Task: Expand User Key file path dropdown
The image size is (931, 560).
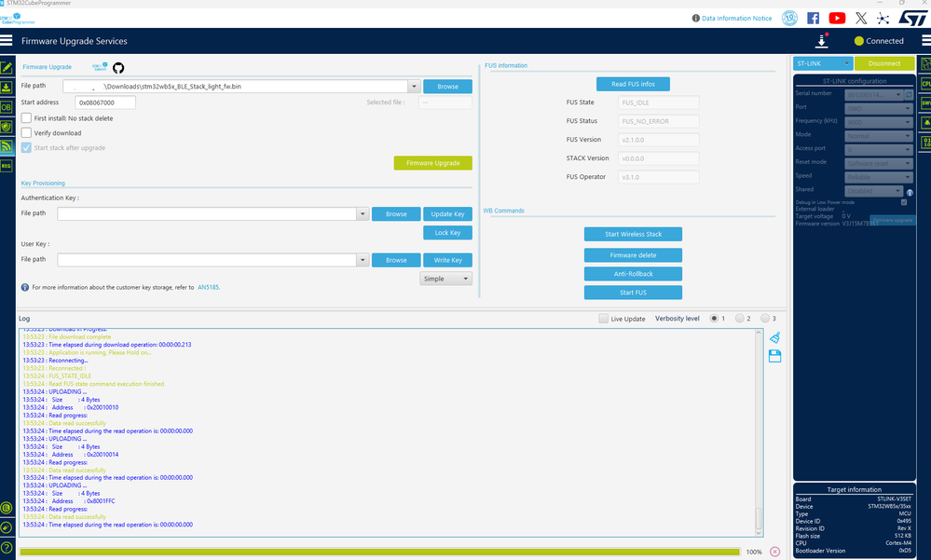Action: point(363,260)
